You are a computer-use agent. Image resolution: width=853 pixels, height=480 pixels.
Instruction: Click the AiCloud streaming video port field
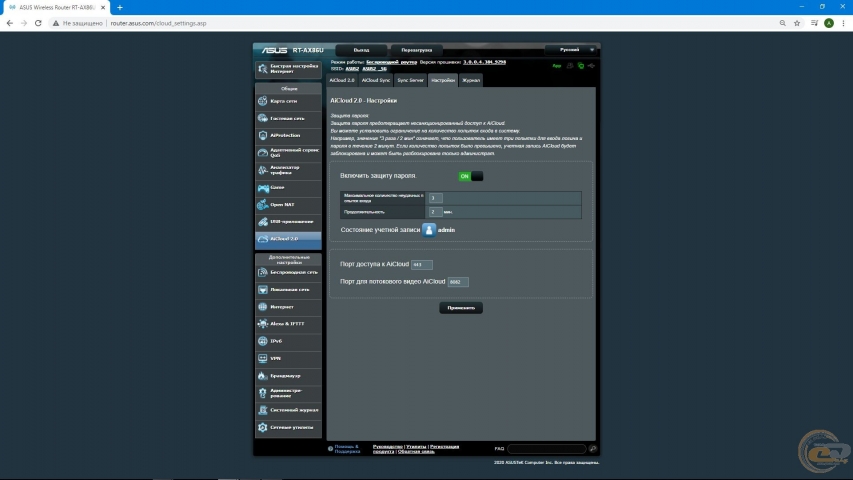click(x=458, y=282)
